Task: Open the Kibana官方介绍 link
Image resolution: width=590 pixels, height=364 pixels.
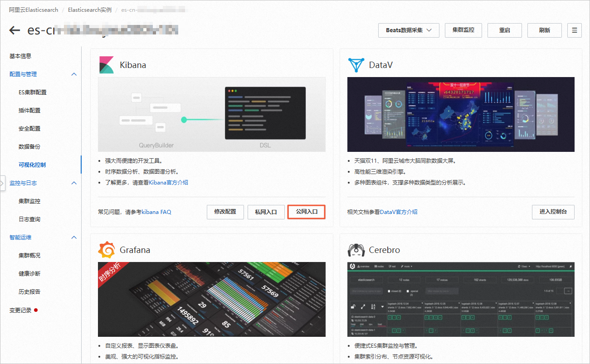Action: tap(168, 183)
